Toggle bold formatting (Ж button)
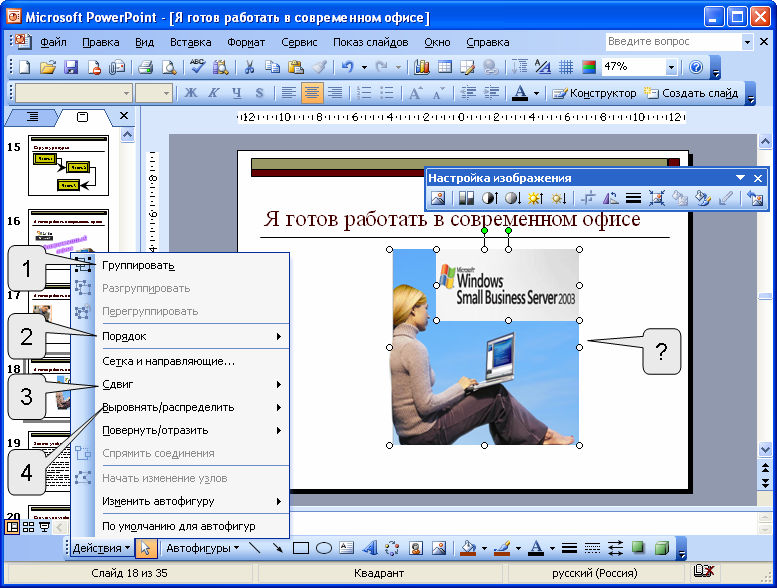The image size is (777, 588). pyautogui.click(x=191, y=93)
